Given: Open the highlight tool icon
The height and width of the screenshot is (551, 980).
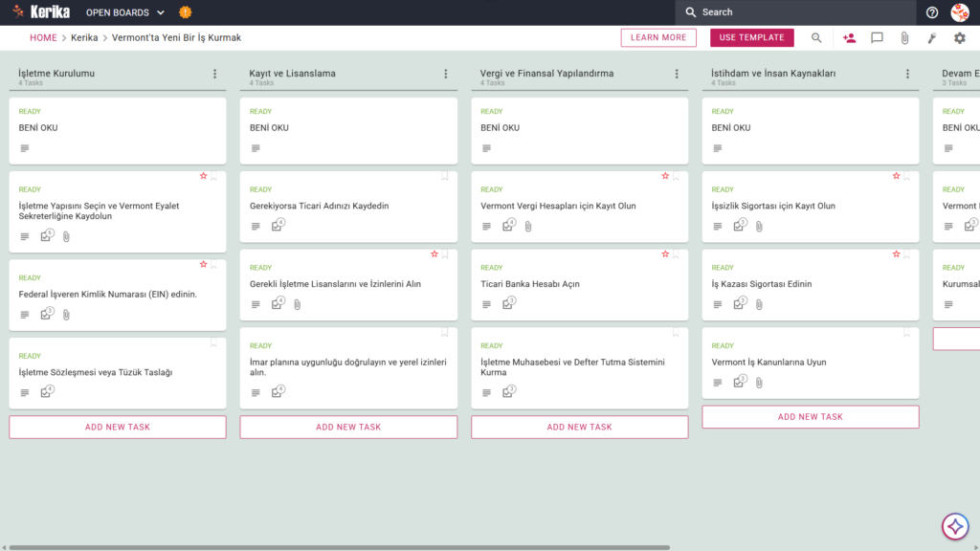Looking at the screenshot, I should tap(932, 37).
